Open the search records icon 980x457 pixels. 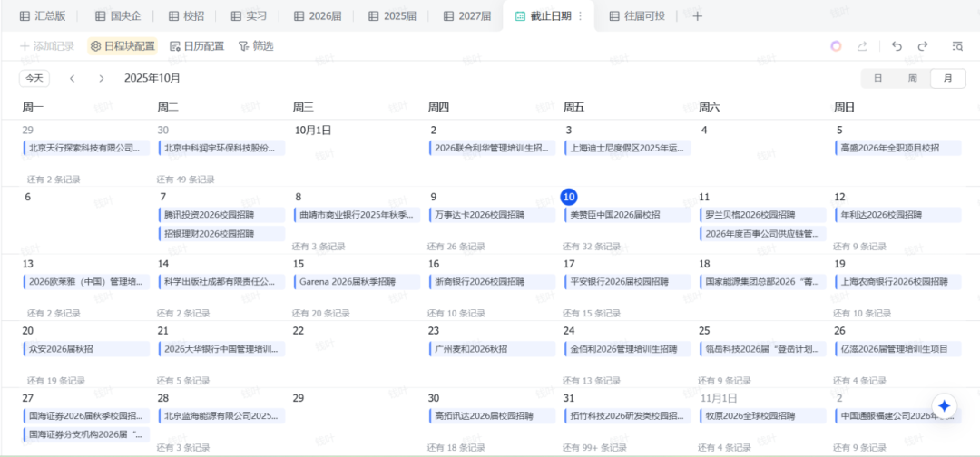pyautogui.click(x=957, y=45)
